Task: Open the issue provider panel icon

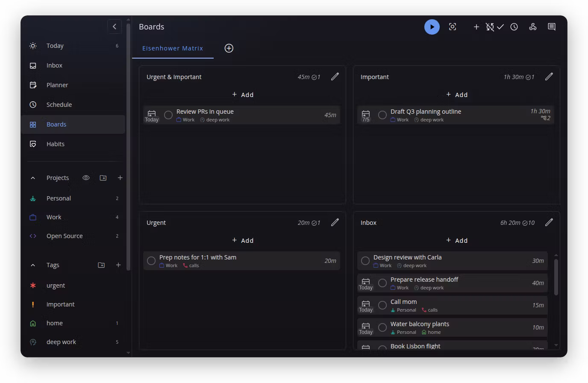Action: click(533, 27)
